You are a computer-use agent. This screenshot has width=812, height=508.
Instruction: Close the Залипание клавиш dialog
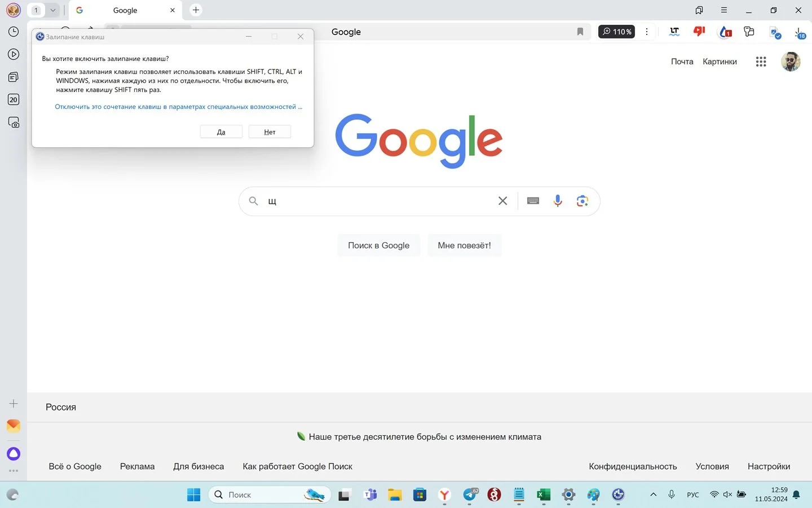tap(301, 37)
